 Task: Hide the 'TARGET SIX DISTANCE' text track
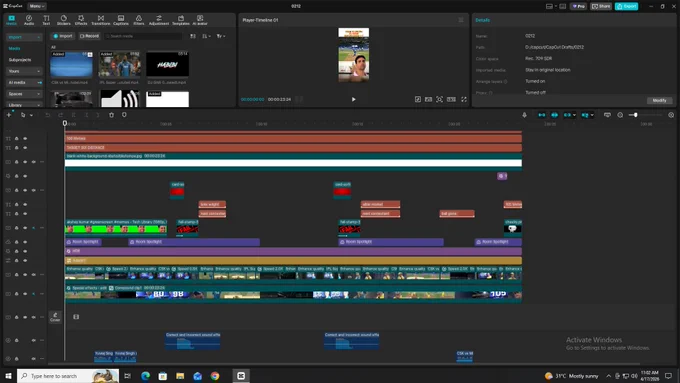25,148
